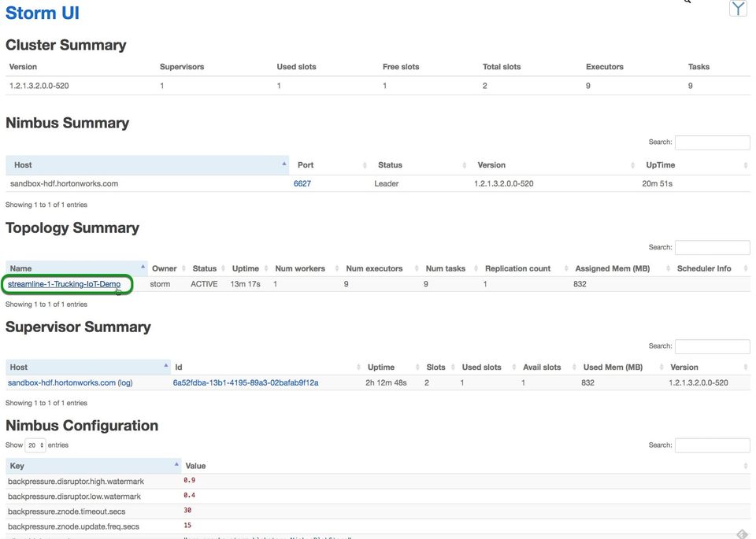Open supervisor Id 6a52fdba-13b1-4195-89a3-02bafab9f12a
This screenshot has height=539, width=756.
click(x=246, y=383)
